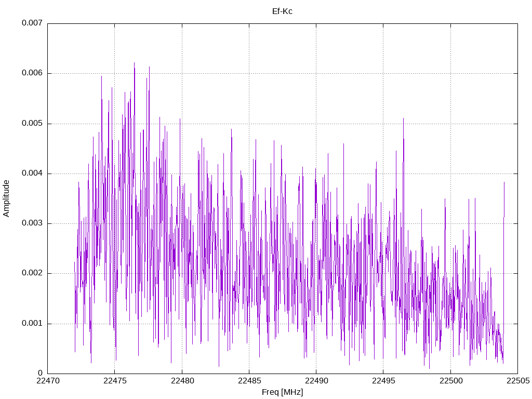Screen dimensions: 532x399
Task: Click the 0.006 y-axis tick label
Action: [32, 73]
